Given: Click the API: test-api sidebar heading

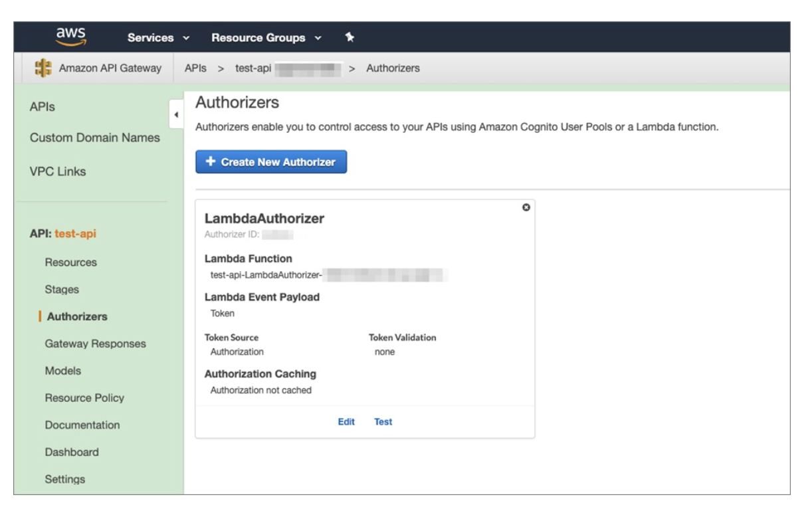Looking at the screenshot, I should [63, 234].
